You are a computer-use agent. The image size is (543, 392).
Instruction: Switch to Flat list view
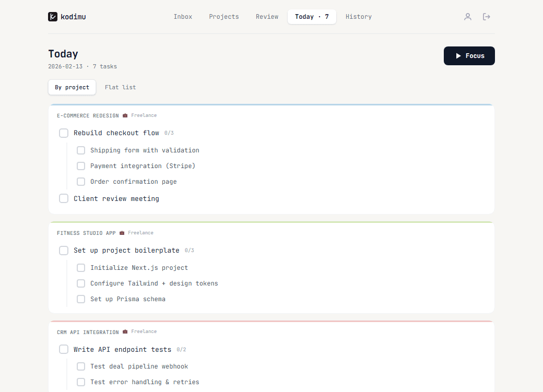(x=120, y=87)
